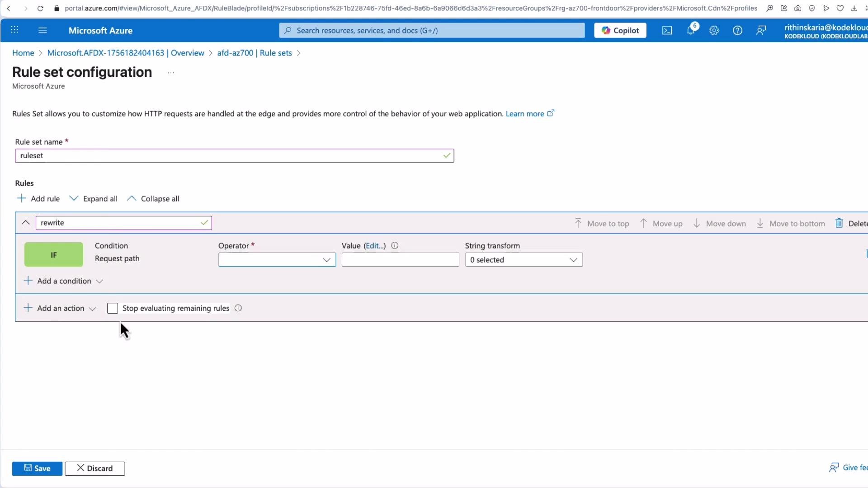This screenshot has width=868, height=488.
Task: Open the String transform dropdown
Action: [x=524, y=260]
